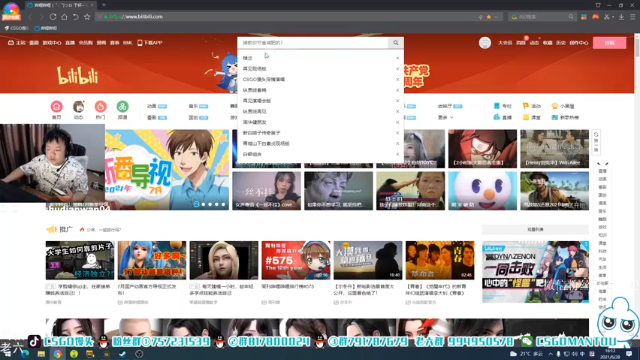Open 大会员 in the header
The image size is (640, 360).
point(505,42)
